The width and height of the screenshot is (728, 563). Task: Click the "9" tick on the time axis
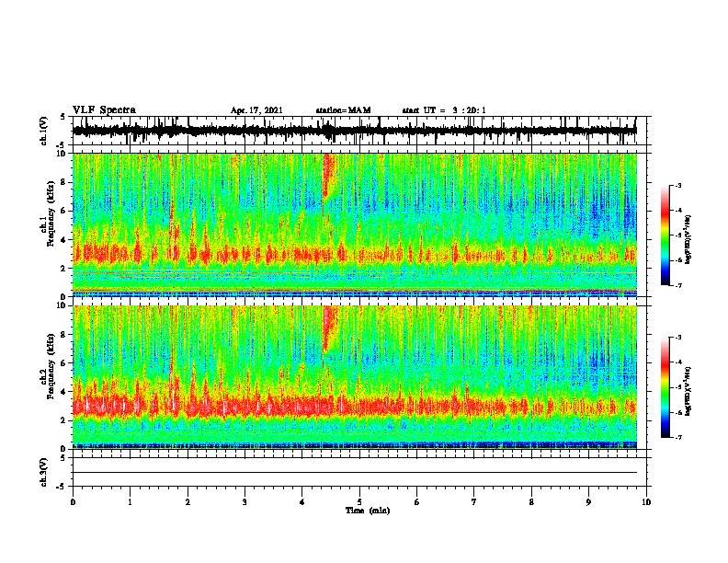588,502
